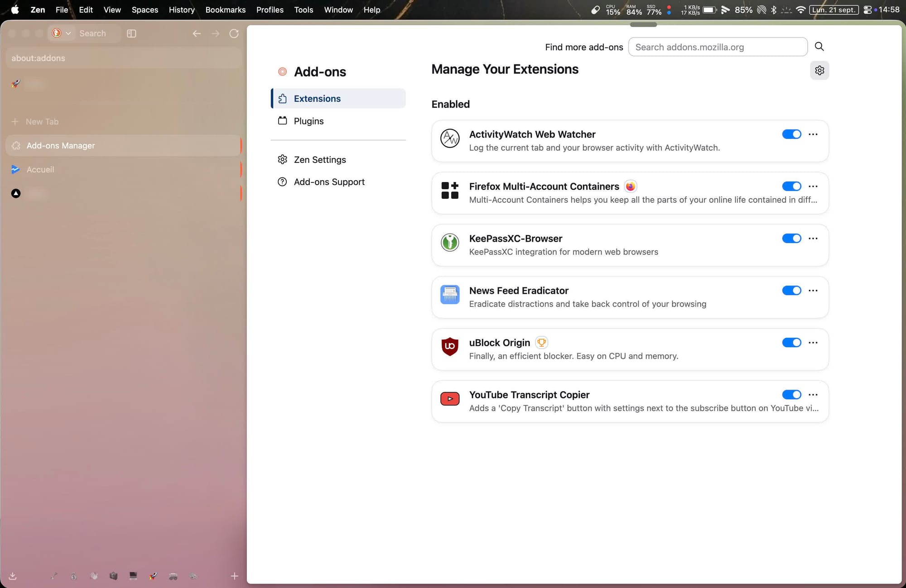The width and height of the screenshot is (906, 588).
Task: Disable KeePassXC-Browser toggle
Action: point(791,238)
